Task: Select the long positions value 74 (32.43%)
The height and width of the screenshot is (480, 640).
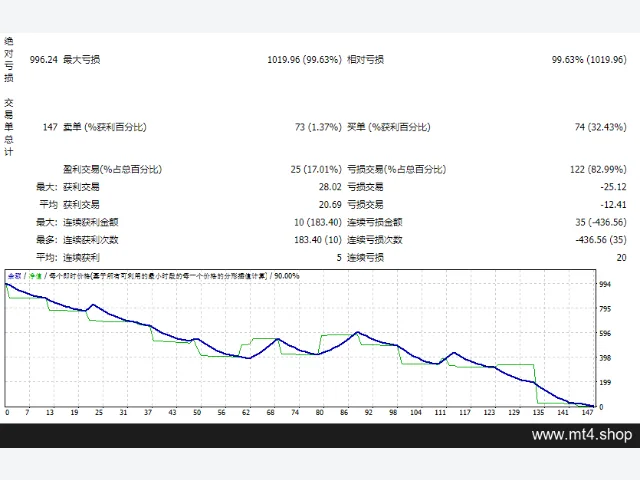Action: click(600, 127)
